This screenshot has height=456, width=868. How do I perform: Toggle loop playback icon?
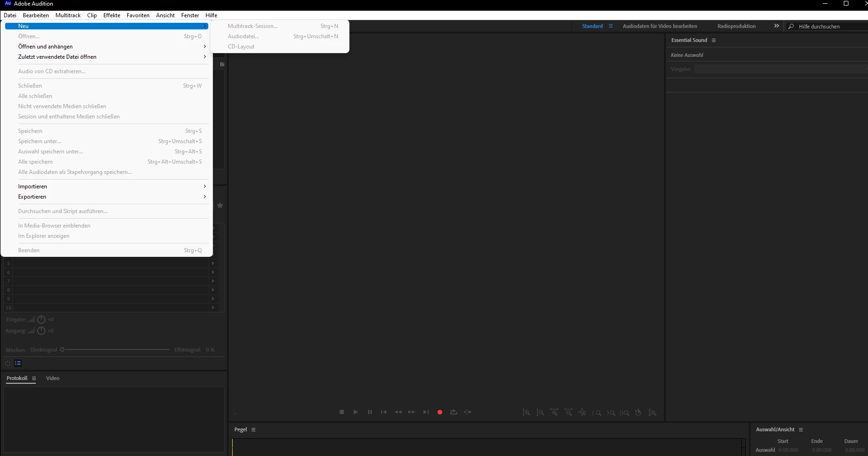click(x=454, y=412)
